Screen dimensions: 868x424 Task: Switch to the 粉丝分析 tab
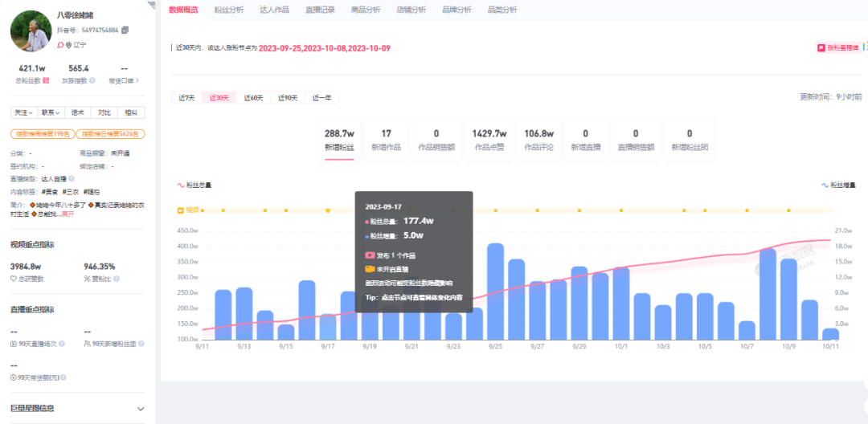[x=229, y=10]
